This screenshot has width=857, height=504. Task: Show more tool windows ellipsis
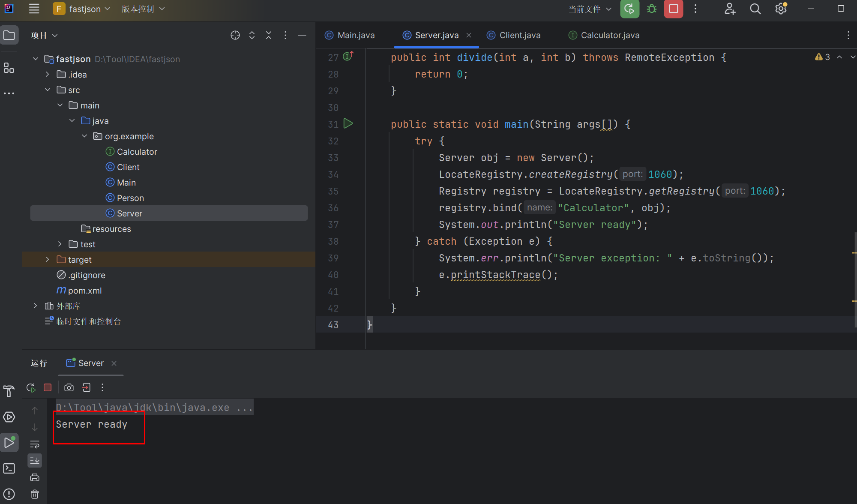(9, 93)
